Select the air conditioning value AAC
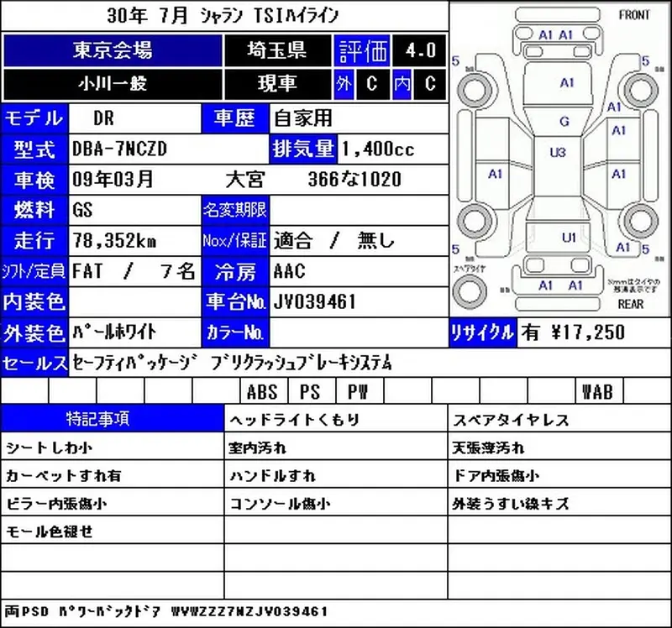Image resolution: width=672 pixels, height=628 pixels. click(x=289, y=271)
